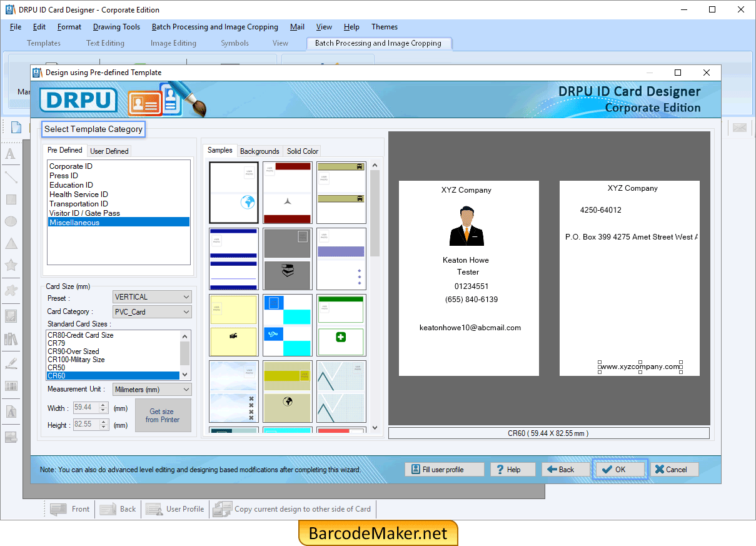Open the Mail menu
The height and width of the screenshot is (546, 756).
tap(298, 27)
